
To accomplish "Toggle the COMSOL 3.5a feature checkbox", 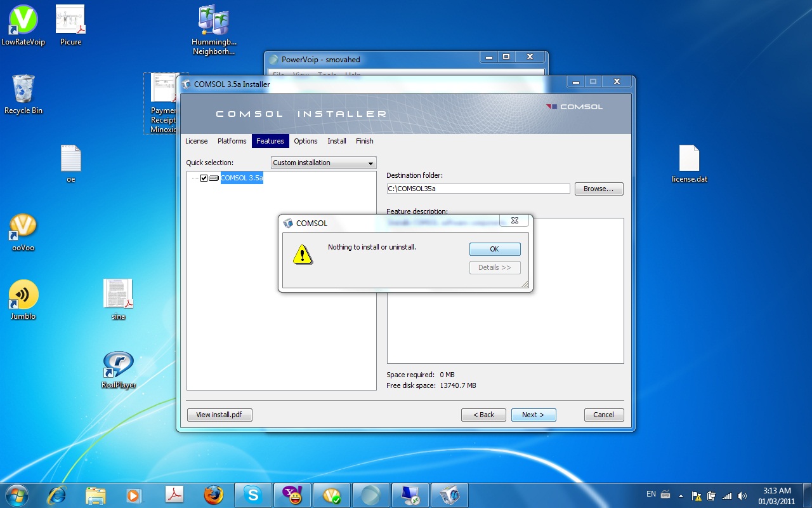I will tap(204, 178).
